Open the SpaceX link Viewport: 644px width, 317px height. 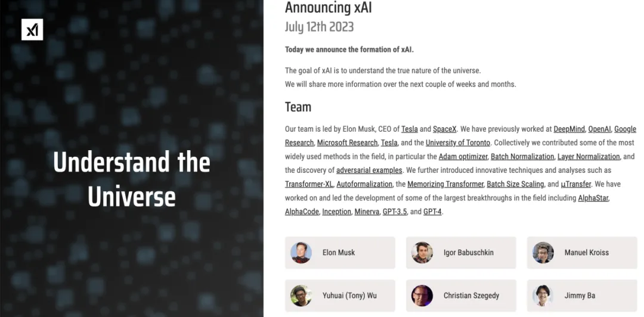click(x=444, y=129)
